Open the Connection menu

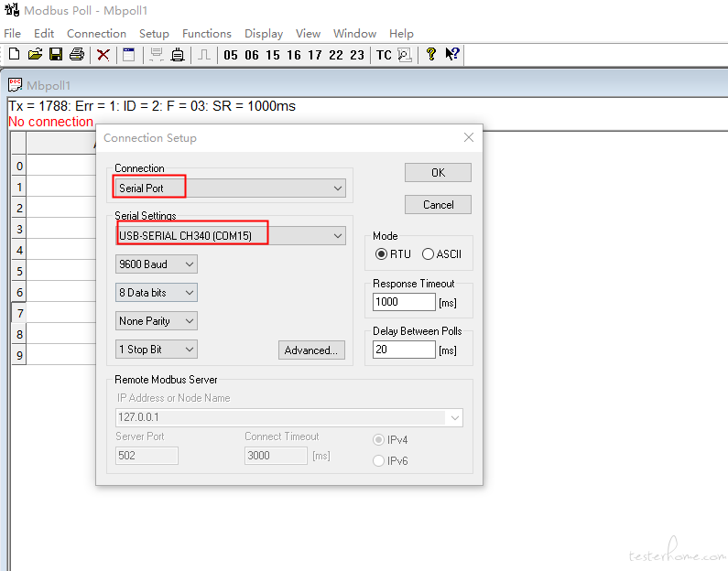pyautogui.click(x=96, y=33)
